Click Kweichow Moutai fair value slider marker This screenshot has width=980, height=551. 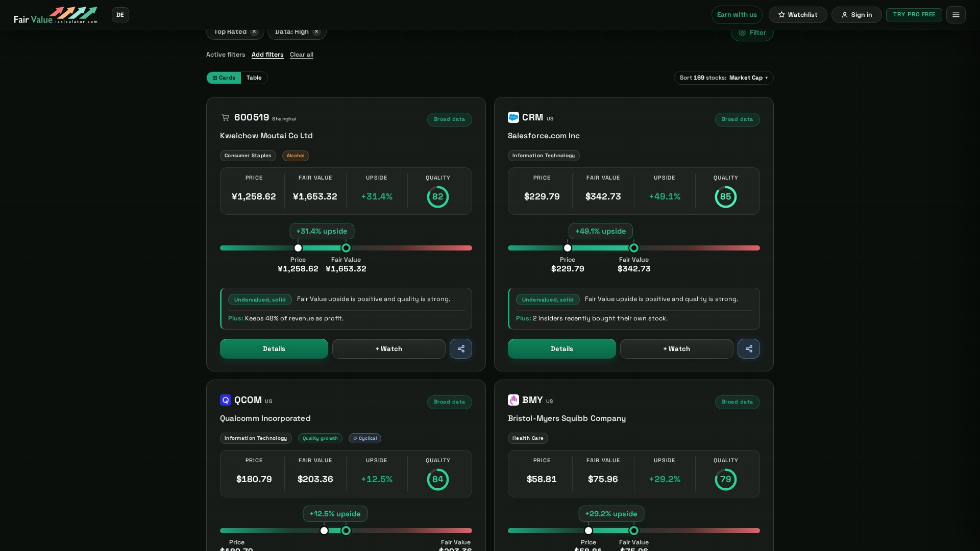(346, 248)
